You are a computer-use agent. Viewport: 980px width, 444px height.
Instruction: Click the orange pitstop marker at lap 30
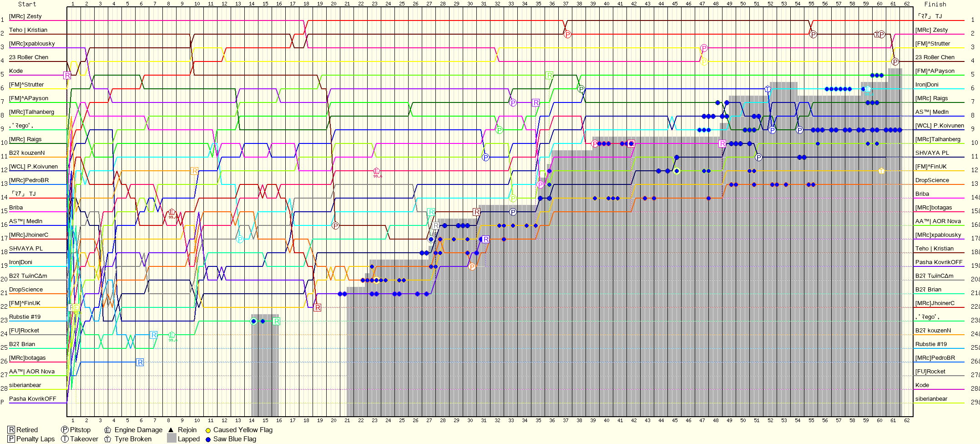[x=472, y=266]
